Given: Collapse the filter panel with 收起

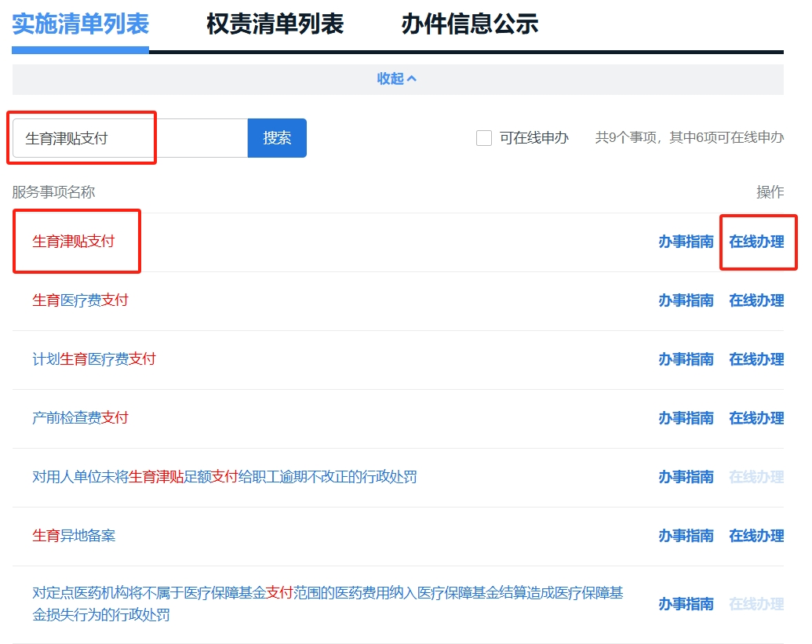Looking at the screenshot, I should pos(397,78).
